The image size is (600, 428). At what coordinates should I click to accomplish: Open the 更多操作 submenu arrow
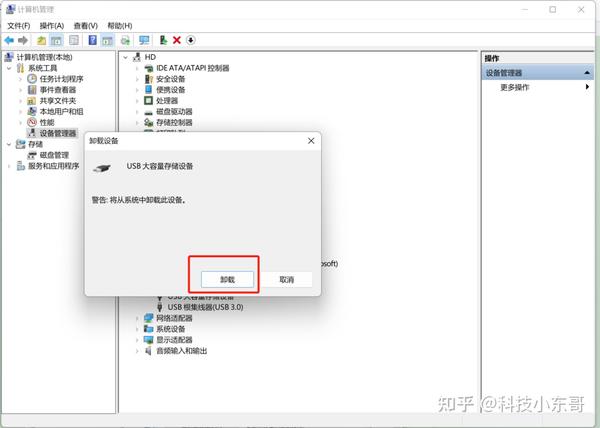pyautogui.click(x=587, y=87)
